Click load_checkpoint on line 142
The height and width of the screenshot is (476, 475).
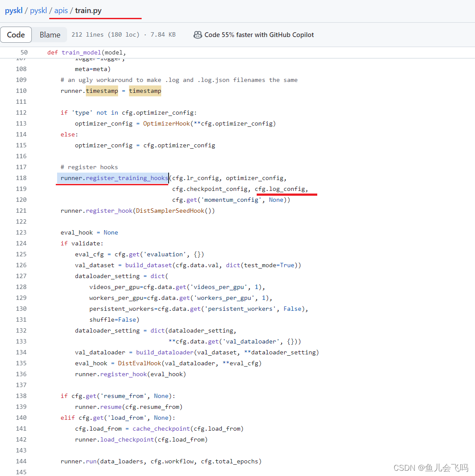click(127, 439)
